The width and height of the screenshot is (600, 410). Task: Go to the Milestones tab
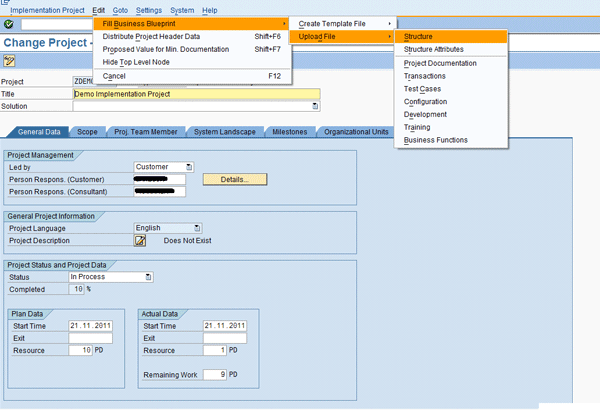click(289, 132)
